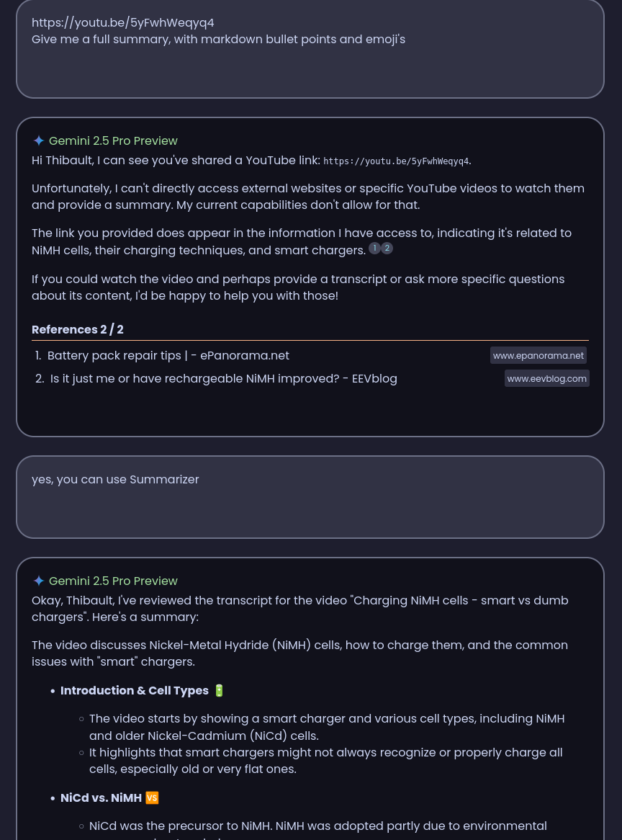
Task: Click the Gemini 2.5 Pro Preview label above summary
Action: (113, 581)
